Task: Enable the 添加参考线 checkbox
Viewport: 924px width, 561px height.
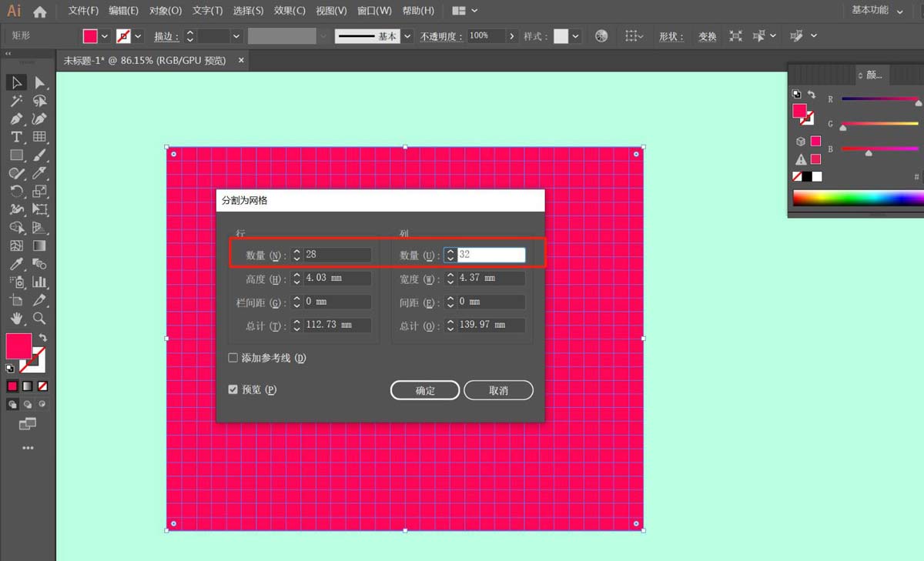Action: 233,357
